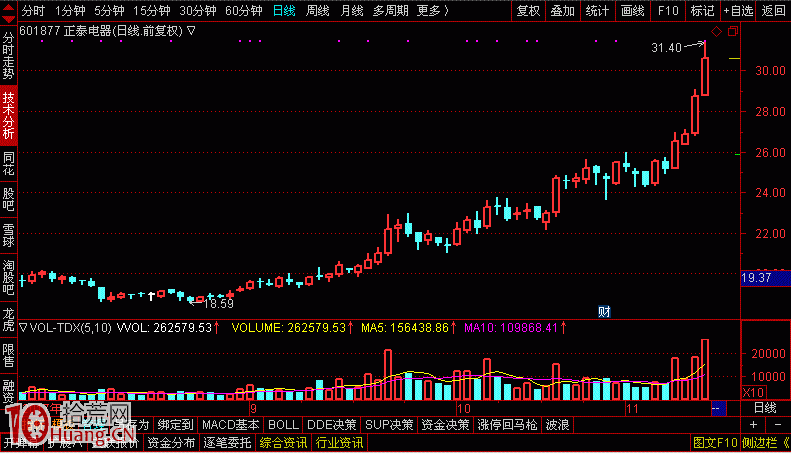Viewport: 791px width, 454px height.
Task: Click the 绑定到 indicator button
Action: click(175, 425)
